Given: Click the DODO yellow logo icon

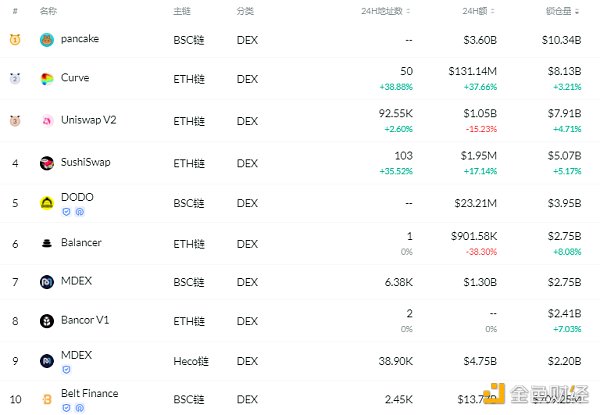Looking at the screenshot, I should [47, 202].
